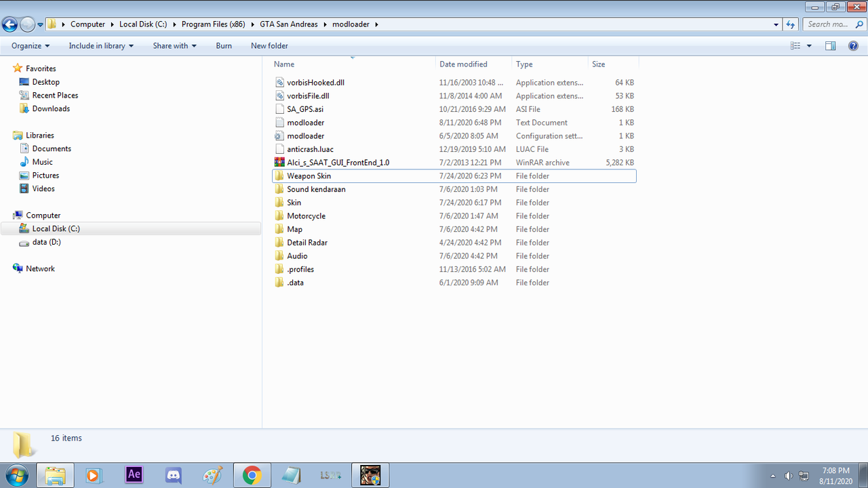Select the vorbisHooked.dll file icon
Viewport: 868px width, 488px height.
[279, 83]
